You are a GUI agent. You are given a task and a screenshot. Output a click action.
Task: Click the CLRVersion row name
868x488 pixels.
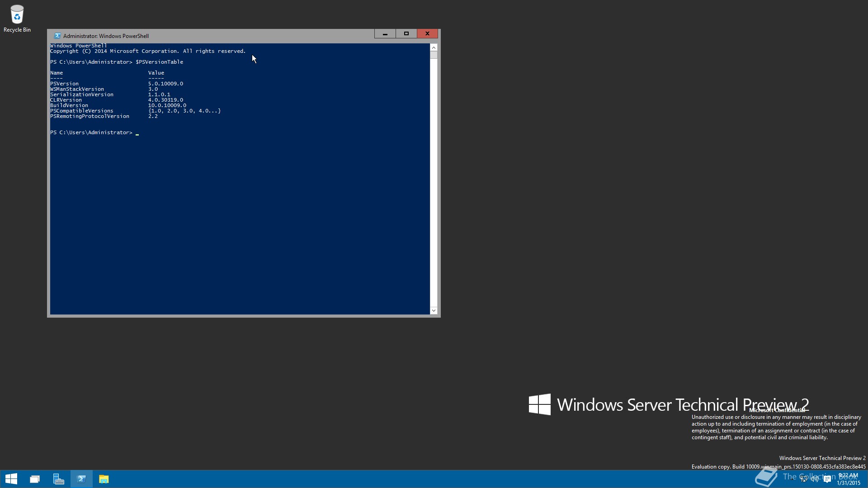(66, 100)
